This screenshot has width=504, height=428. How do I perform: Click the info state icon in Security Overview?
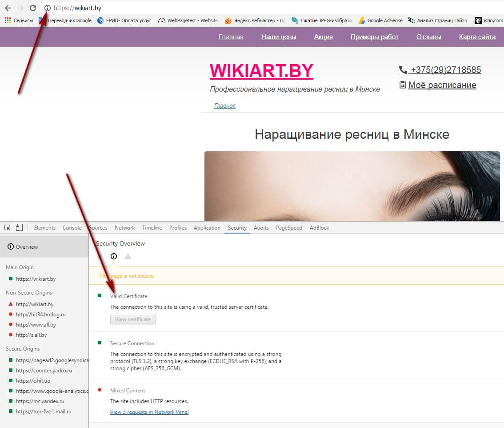click(114, 256)
